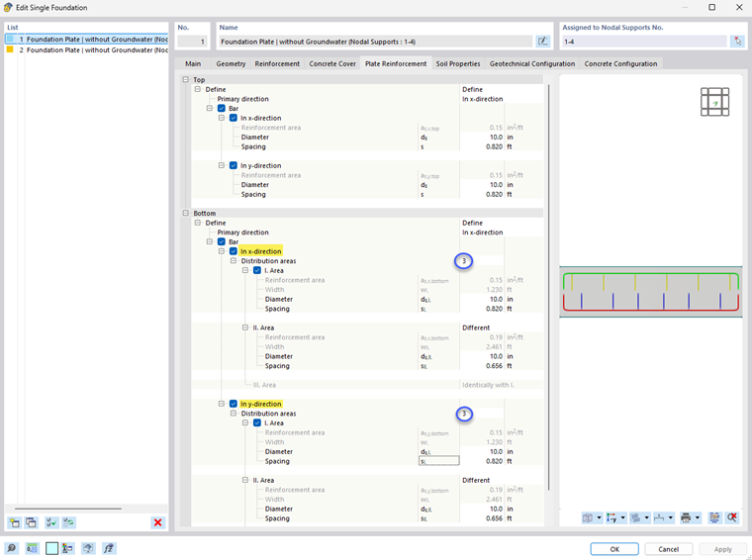This screenshot has height=560, width=752.
Task: Click the Cancel button
Action: [669, 549]
